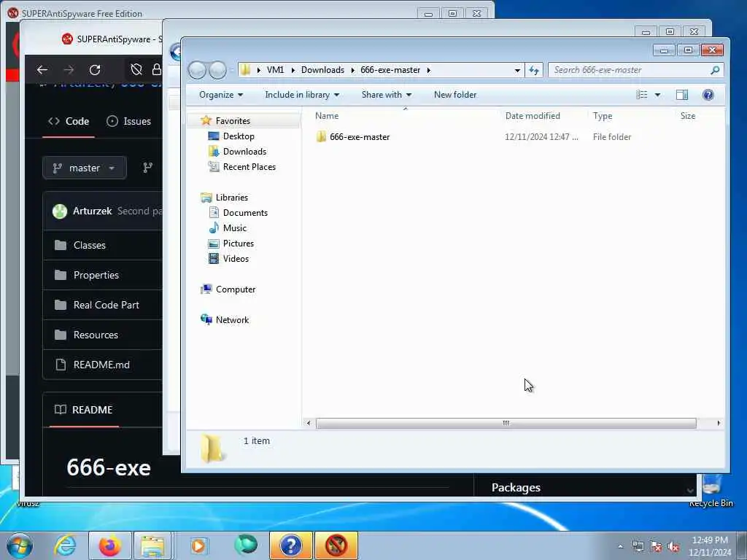Select Music library in the navigation pane
The height and width of the screenshot is (560, 747).
(234, 227)
